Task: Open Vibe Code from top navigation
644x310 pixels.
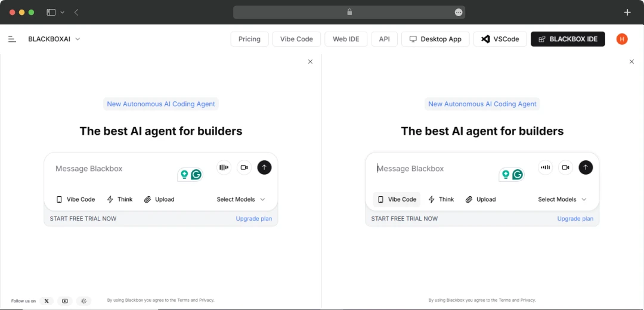Action: 296,39
